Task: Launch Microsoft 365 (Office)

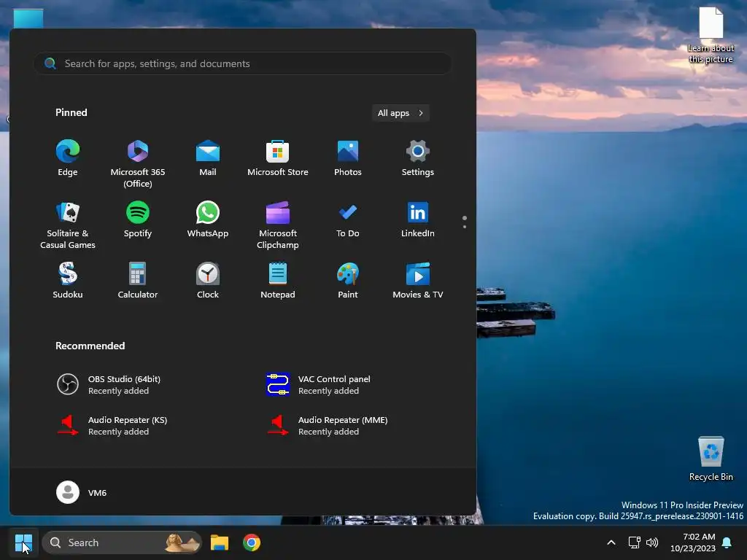Action: [138, 164]
